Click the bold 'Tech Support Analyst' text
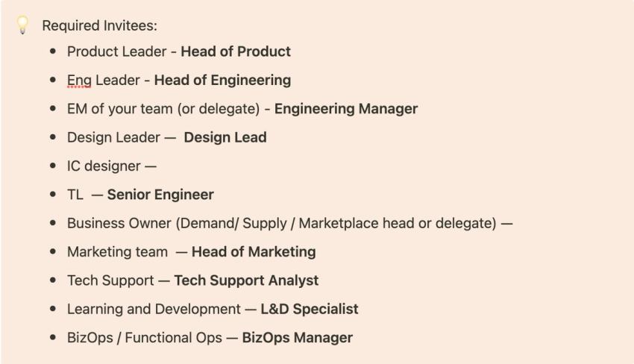Screen dimensions: 634x364 pos(246,280)
